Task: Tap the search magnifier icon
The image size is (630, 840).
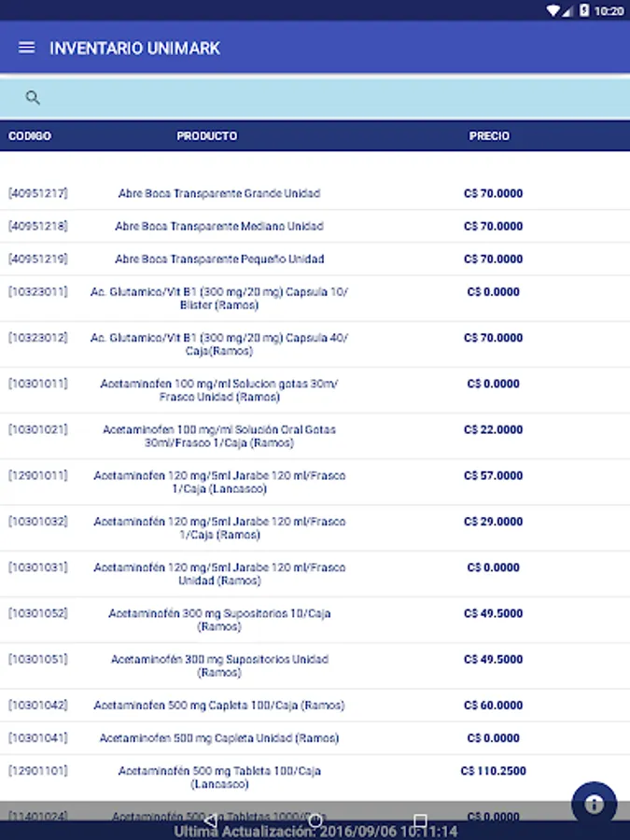Action: (33, 97)
